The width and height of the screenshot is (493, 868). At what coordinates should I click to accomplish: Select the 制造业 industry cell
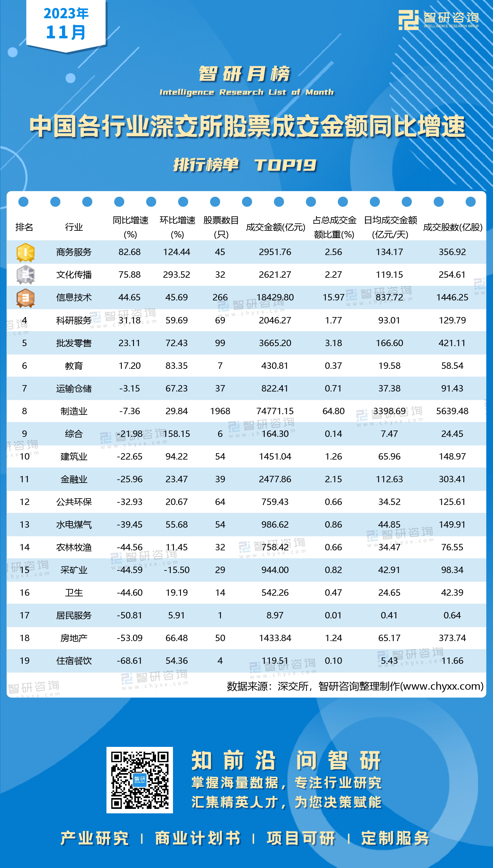[74, 411]
